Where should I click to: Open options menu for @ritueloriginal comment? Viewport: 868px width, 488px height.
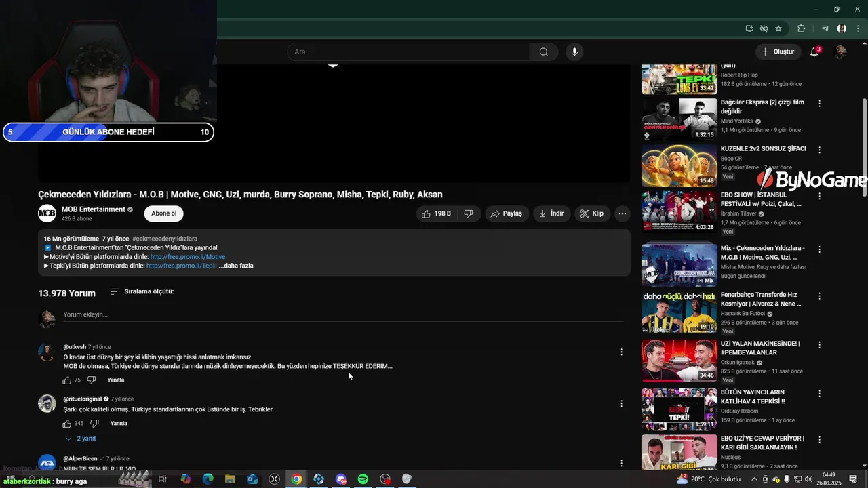(621, 403)
